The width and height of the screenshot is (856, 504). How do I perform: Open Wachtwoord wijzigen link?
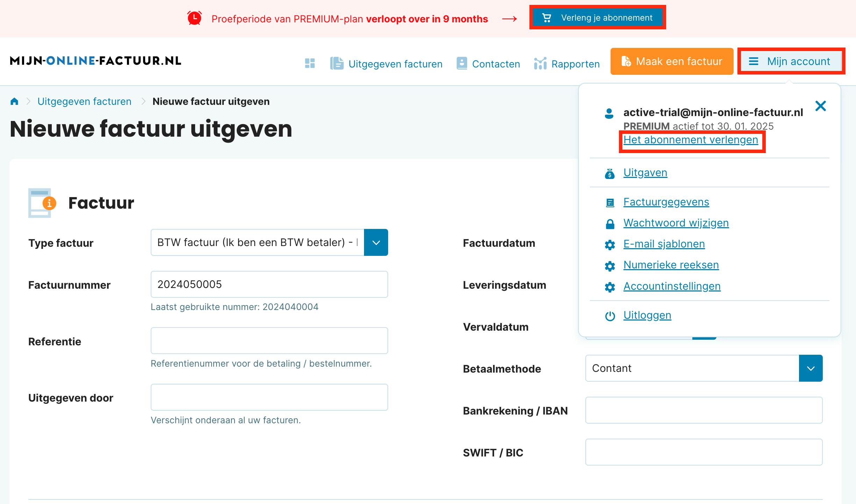[x=676, y=223]
